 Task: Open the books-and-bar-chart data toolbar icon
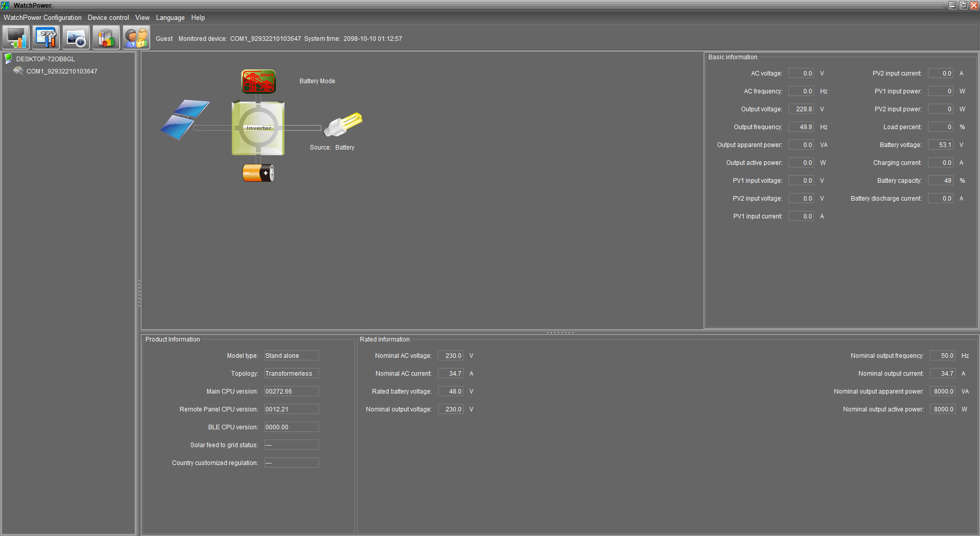click(106, 38)
